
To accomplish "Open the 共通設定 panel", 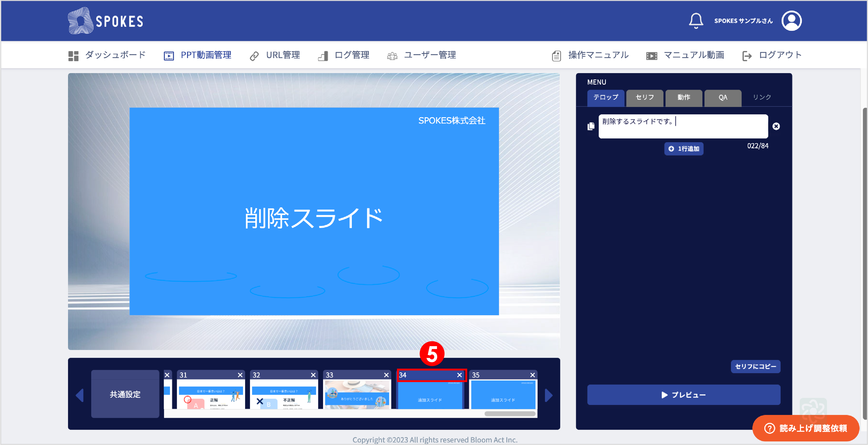I will [125, 394].
